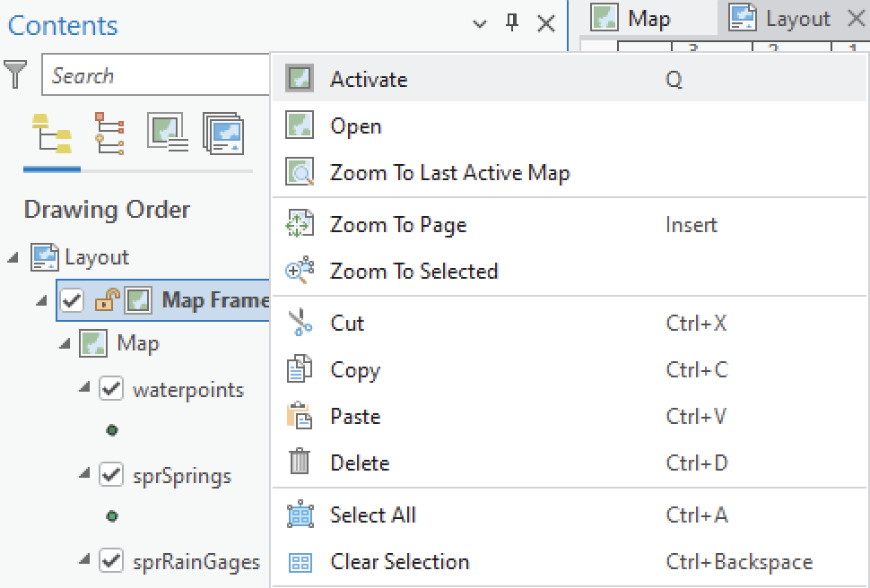Screen dimensions: 870x588
Task: Collapse the Layout tree node
Action: 13,258
